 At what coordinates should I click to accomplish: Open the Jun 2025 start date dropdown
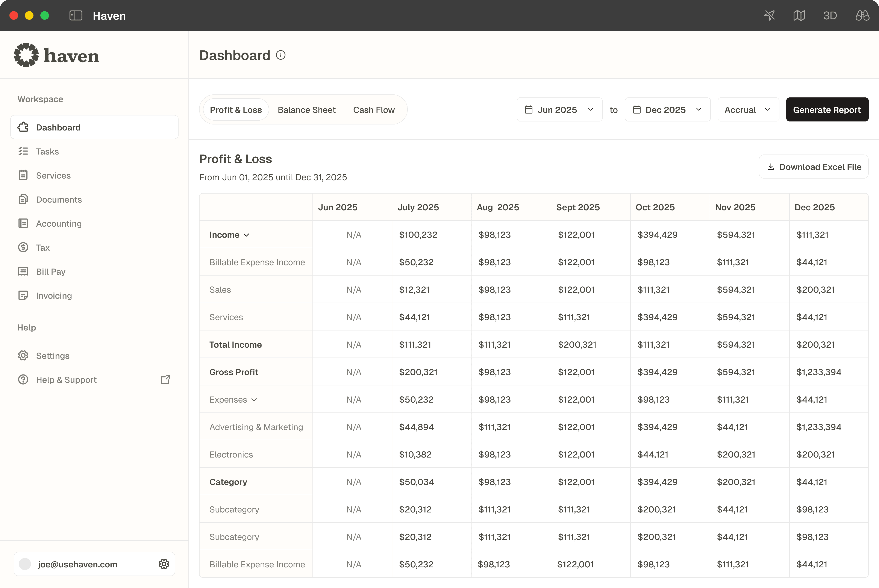(x=559, y=109)
